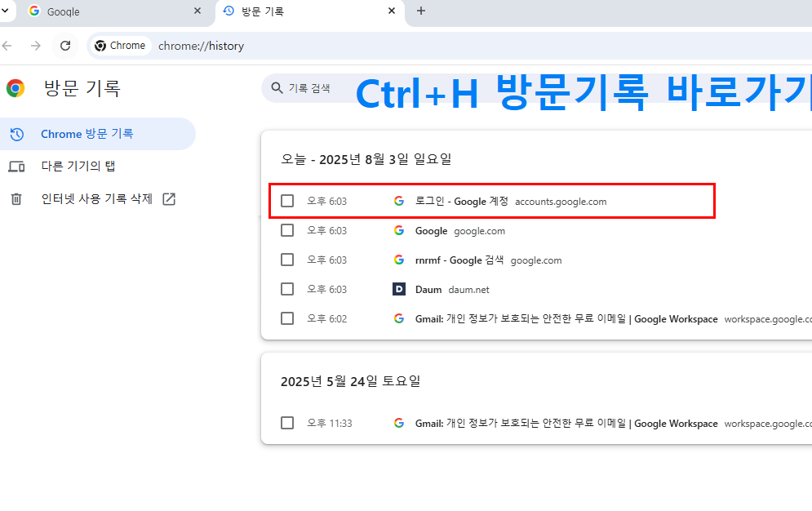Close the 방문 기록 tab

click(x=392, y=11)
